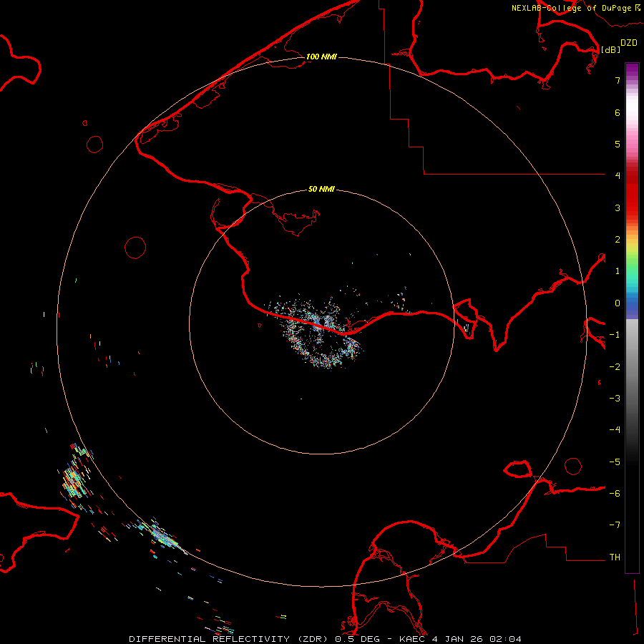Click the 0 value on the color scale
This screenshot has height=644, width=644.
(x=618, y=303)
